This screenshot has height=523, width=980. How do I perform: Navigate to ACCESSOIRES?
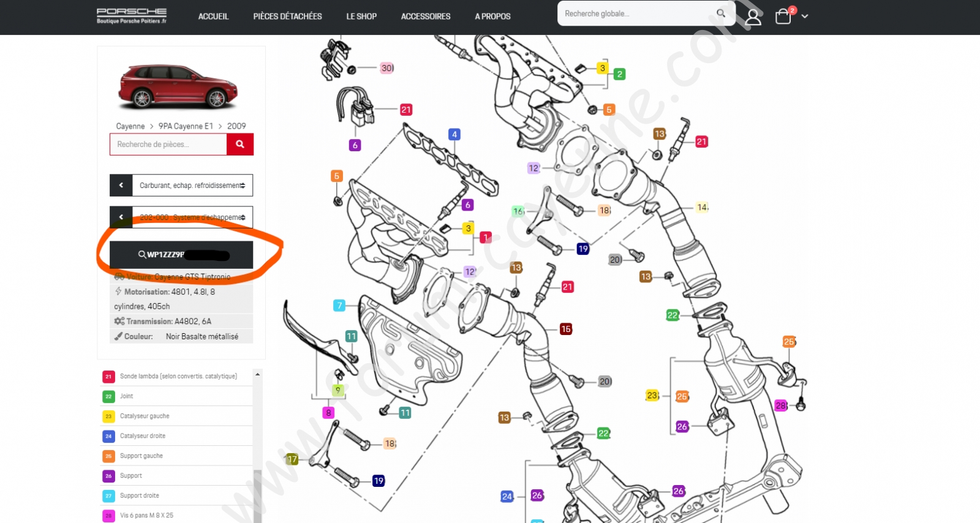(x=426, y=17)
